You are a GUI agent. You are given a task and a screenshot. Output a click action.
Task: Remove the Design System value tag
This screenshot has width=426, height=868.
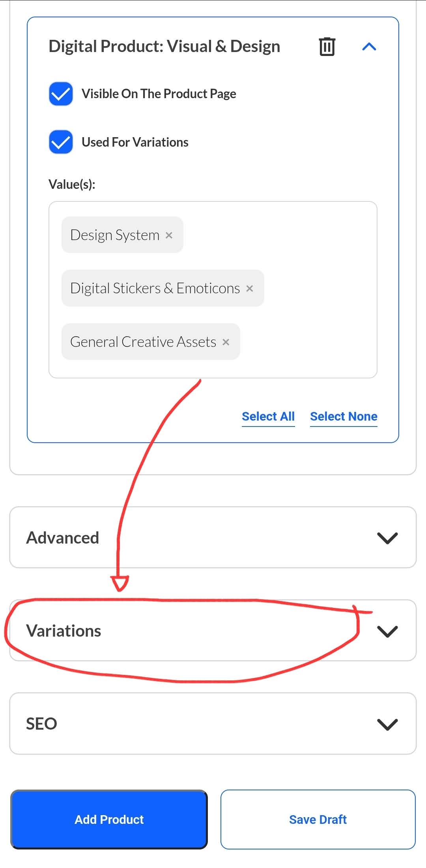coord(169,235)
